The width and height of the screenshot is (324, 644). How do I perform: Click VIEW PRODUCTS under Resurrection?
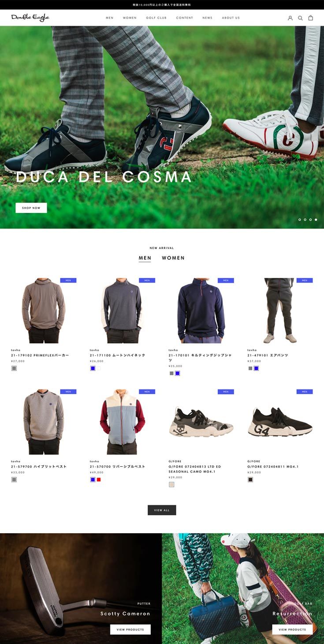292,629
